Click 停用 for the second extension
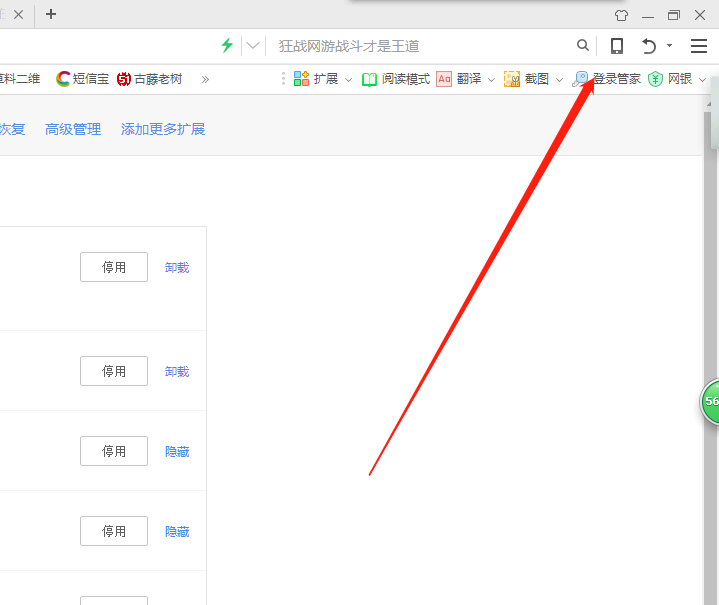Image resolution: width=719 pixels, height=605 pixels. click(x=114, y=371)
